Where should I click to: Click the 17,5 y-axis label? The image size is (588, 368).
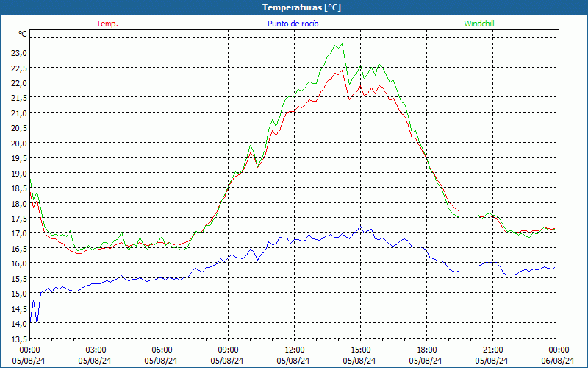coord(19,218)
